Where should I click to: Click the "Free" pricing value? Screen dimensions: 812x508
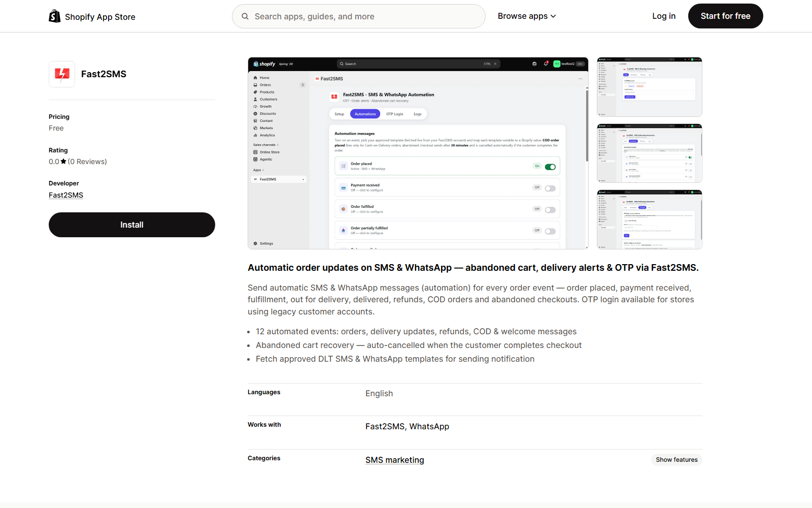click(56, 128)
